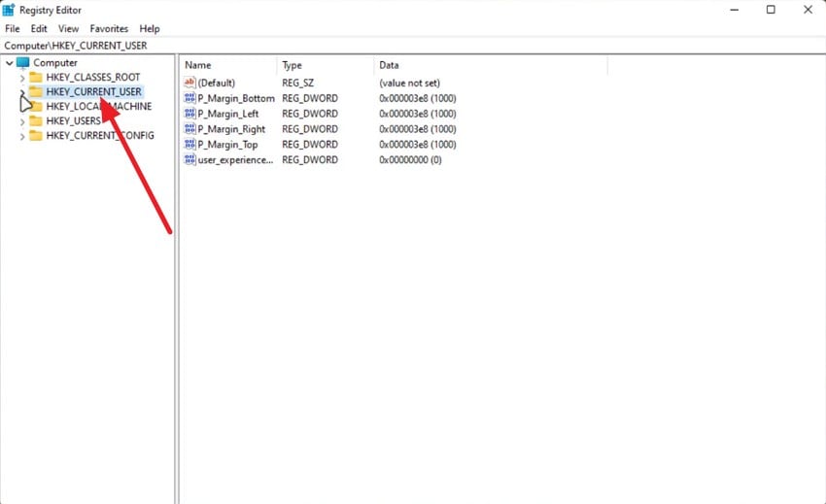This screenshot has height=504, width=826.
Task: Click the HKEY_USERS folder icon
Action: click(36, 121)
